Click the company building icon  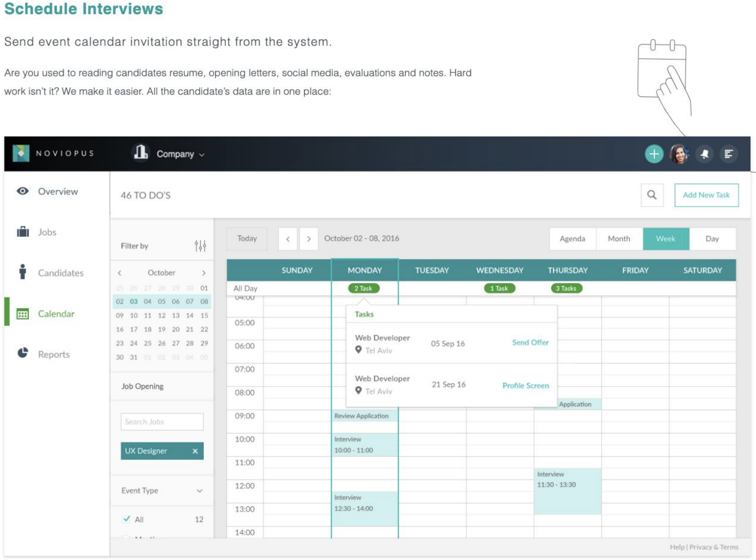pos(141,153)
